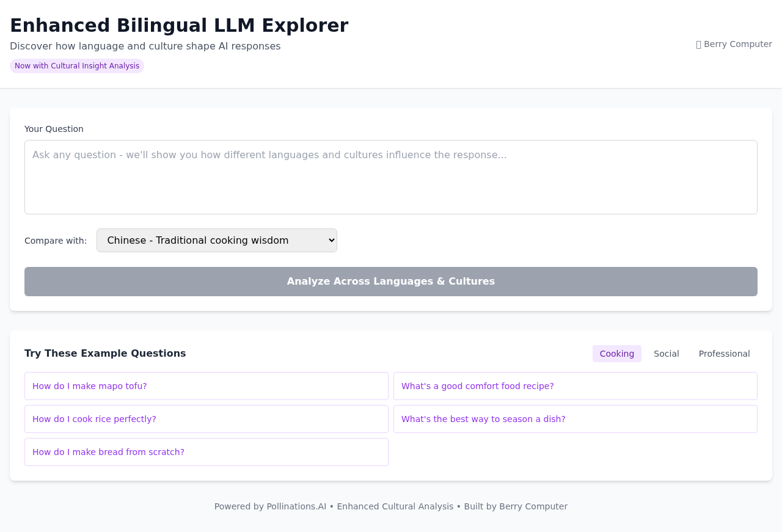
Task: Click the Pollinations.AI footer link
Action: [296, 506]
